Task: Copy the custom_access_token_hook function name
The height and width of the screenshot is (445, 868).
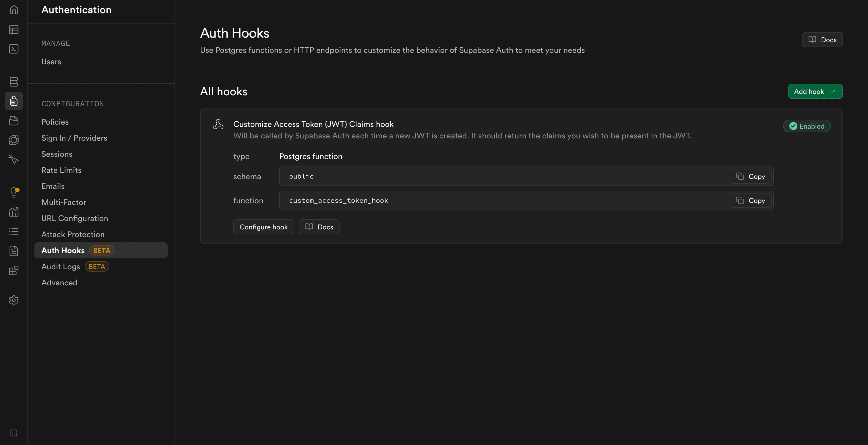Action: click(x=750, y=200)
